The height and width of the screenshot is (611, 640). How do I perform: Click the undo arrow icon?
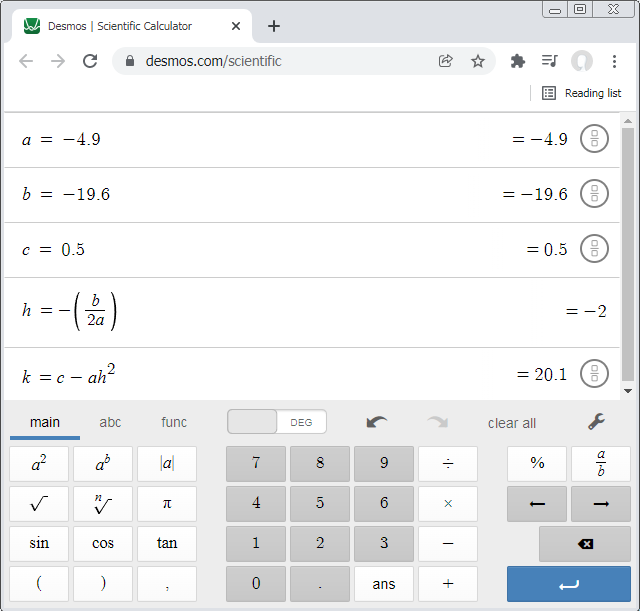coord(376,422)
